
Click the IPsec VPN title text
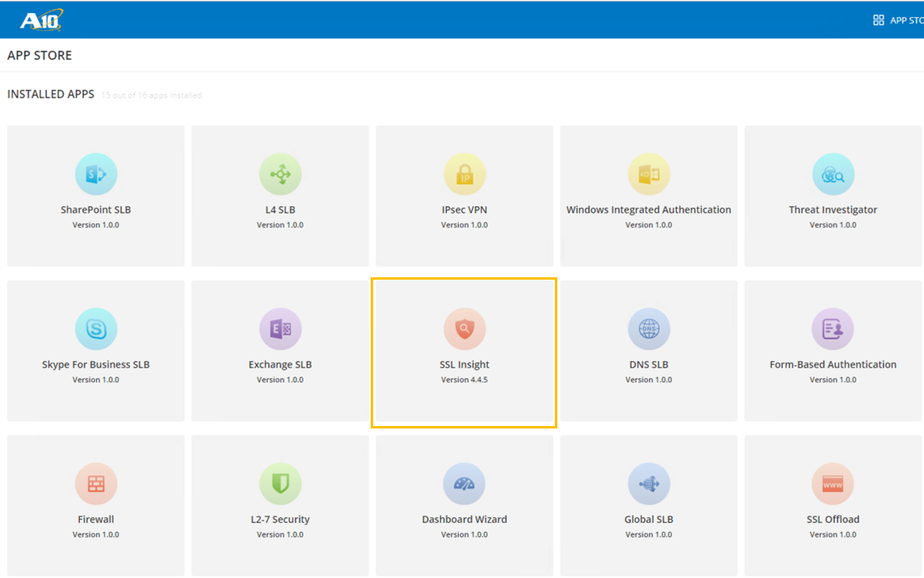click(464, 209)
